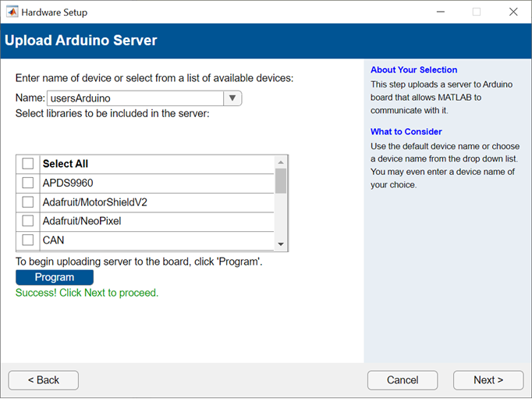Image resolution: width=532 pixels, height=399 pixels.
Task: Close the Hardware Setup window
Action: click(x=513, y=12)
